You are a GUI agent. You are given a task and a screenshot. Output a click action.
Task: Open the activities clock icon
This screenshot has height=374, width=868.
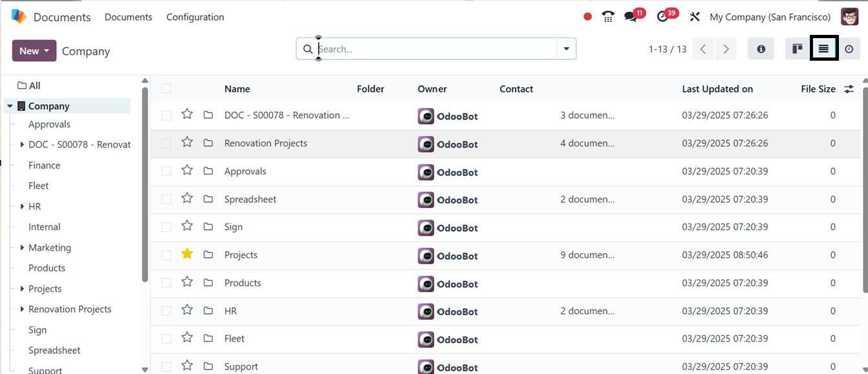coord(662,17)
